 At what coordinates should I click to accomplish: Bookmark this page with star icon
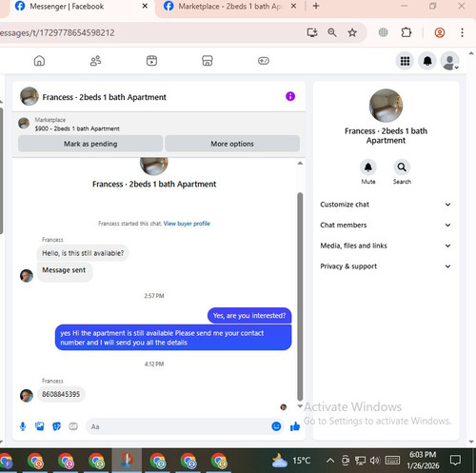coord(352,32)
